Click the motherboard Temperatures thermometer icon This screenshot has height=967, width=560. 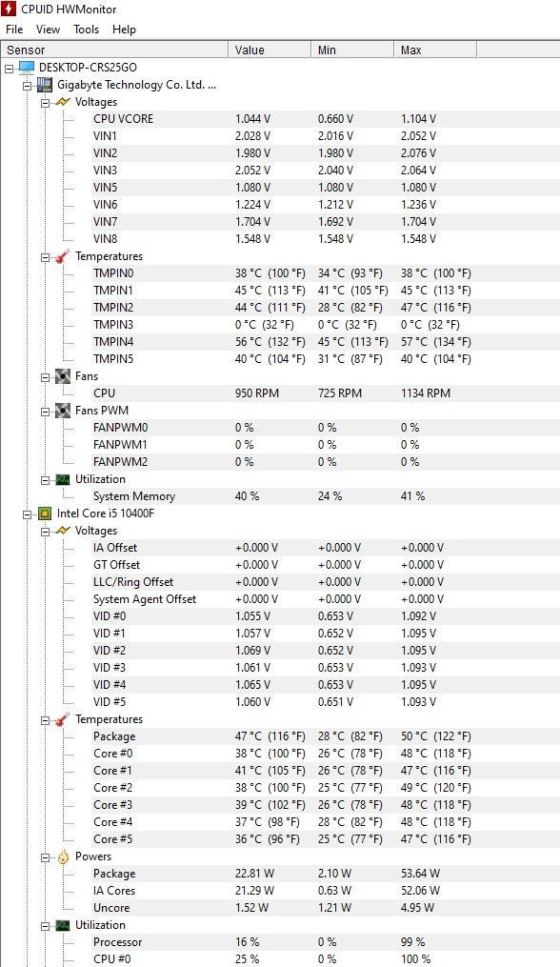(x=63, y=256)
